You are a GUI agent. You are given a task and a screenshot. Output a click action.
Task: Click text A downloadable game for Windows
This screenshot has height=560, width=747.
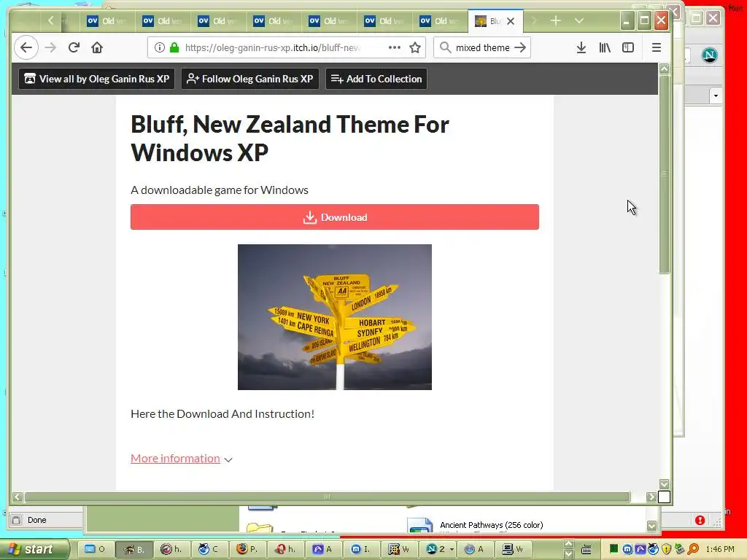pos(220,190)
